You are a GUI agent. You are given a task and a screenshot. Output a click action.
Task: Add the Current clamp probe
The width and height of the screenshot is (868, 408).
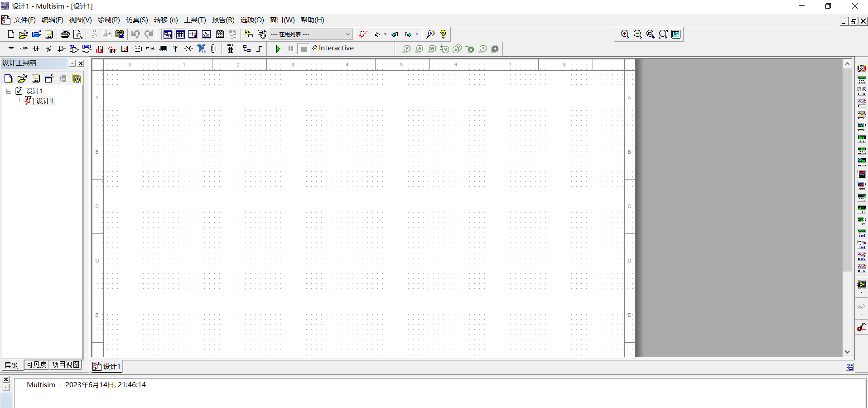[x=862, y=327]
